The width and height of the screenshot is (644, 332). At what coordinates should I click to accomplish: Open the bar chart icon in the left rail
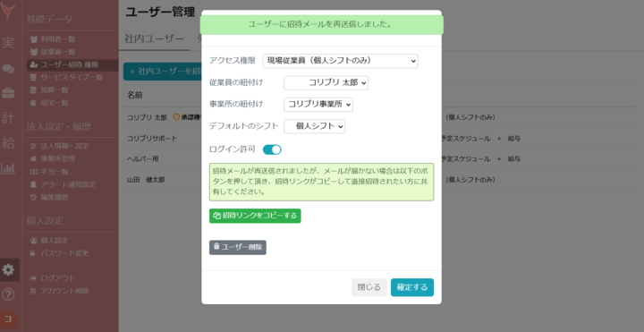8,168
